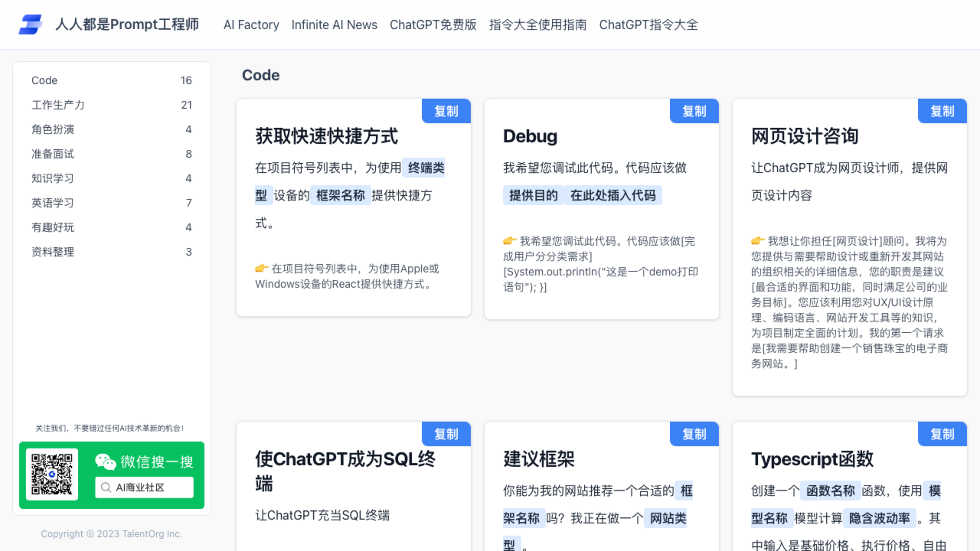Image resolution: width=980 pixels, height=551 pixels.
Task: Click the 在此处插入代码 placeholder
Action: 613,195
